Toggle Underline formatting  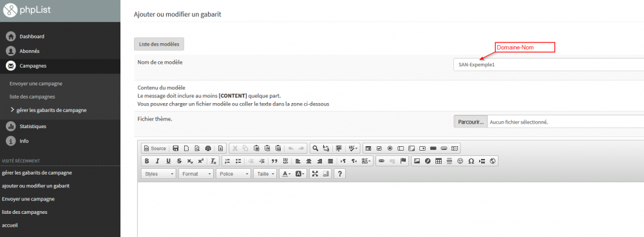[x=168, y=161]
